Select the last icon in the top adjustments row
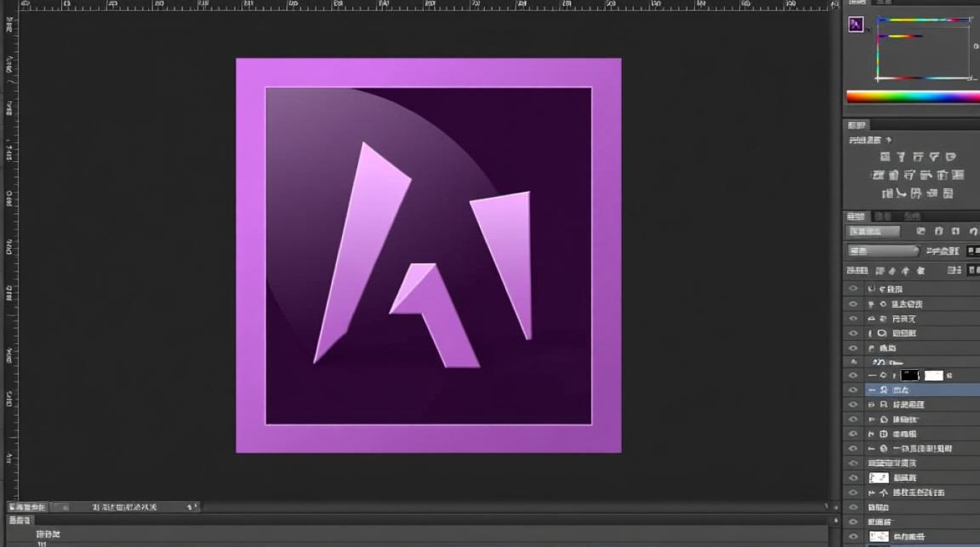The height and width of the screenshot is (547, 980). pos(951,157)
